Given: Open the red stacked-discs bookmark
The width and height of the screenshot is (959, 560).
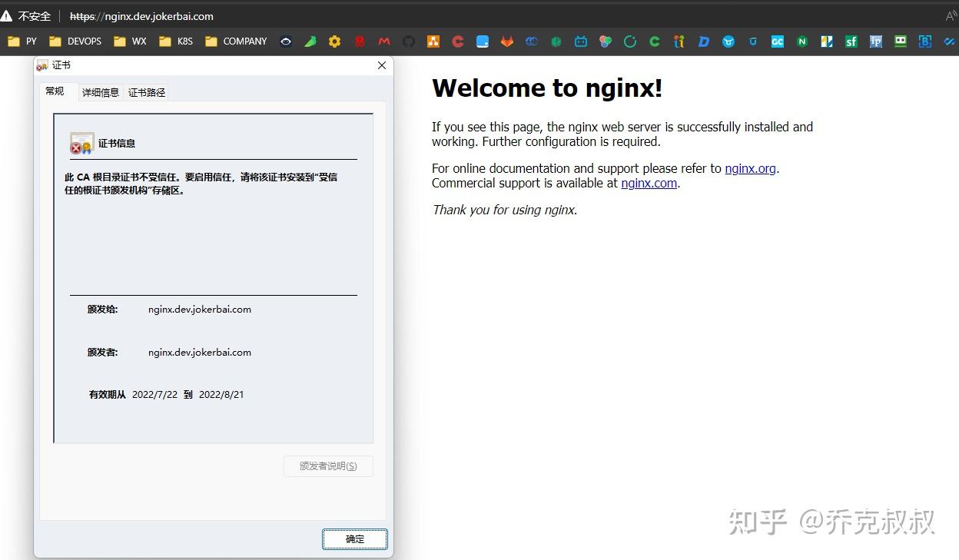Looking at the screenshot, I should [x=360, y=41].
